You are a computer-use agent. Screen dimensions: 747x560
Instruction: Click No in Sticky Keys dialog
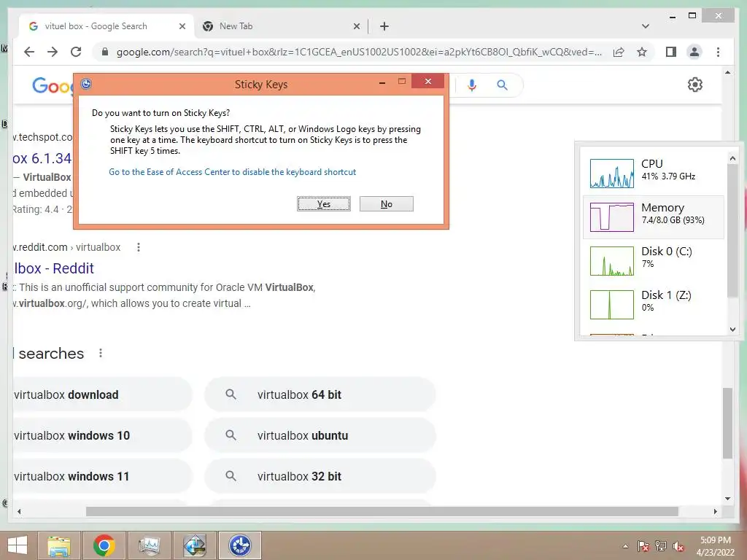pos(387,204)
